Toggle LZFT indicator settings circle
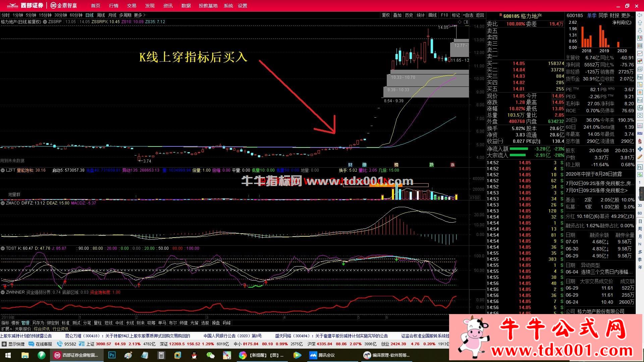 pyautogui.click(x=3, y=170)
